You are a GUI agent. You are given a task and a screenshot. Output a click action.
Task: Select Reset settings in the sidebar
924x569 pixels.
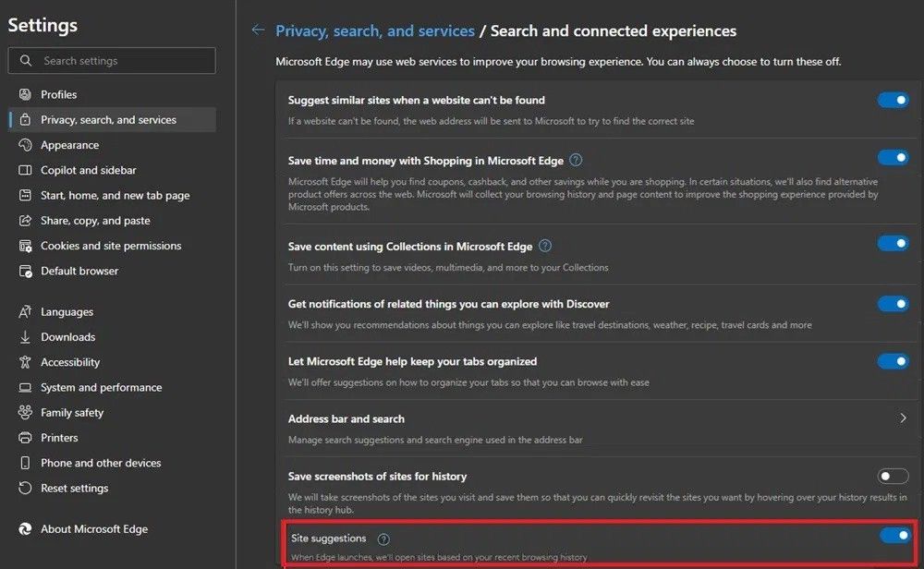[74, 489]
